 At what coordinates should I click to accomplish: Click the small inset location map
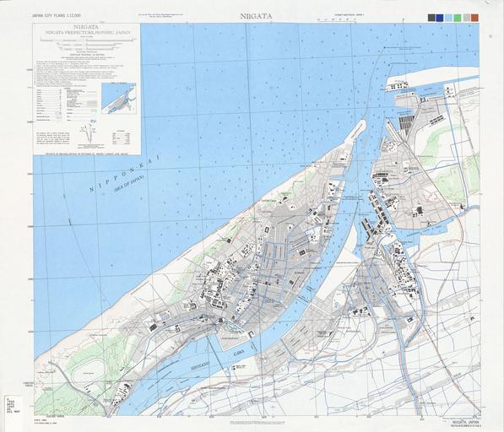coord(118,98)
